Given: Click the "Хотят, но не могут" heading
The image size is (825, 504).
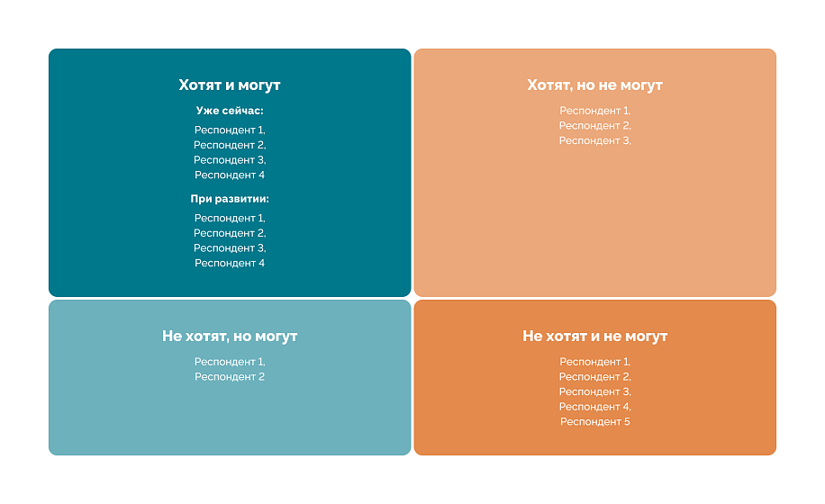Looking at the screenshot, I should pos(594,85).
